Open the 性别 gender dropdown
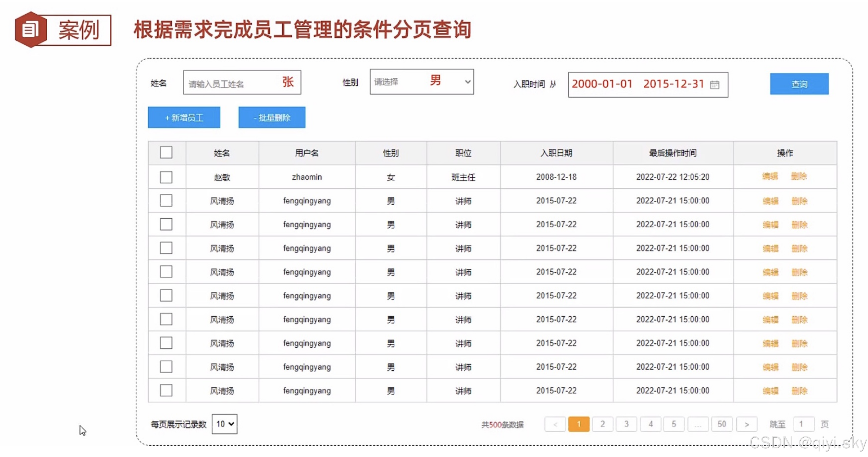This screenshot has height=457, width=868. pos(421,82)
